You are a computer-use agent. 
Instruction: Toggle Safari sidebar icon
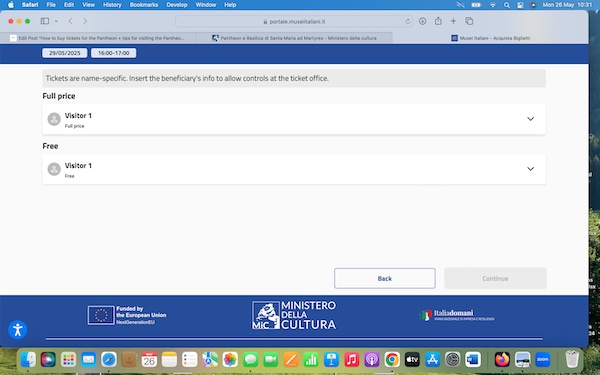45,21
